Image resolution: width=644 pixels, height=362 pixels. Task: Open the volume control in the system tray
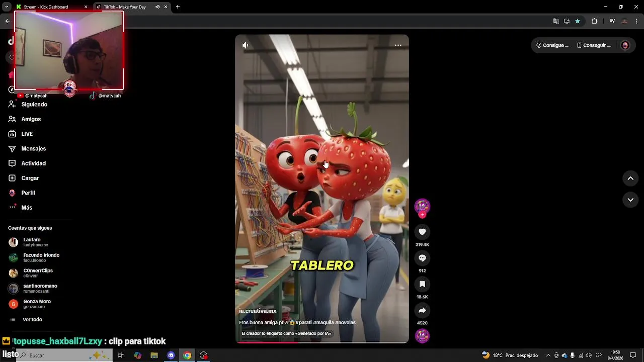pyautogui.click(x=588, y=355)
